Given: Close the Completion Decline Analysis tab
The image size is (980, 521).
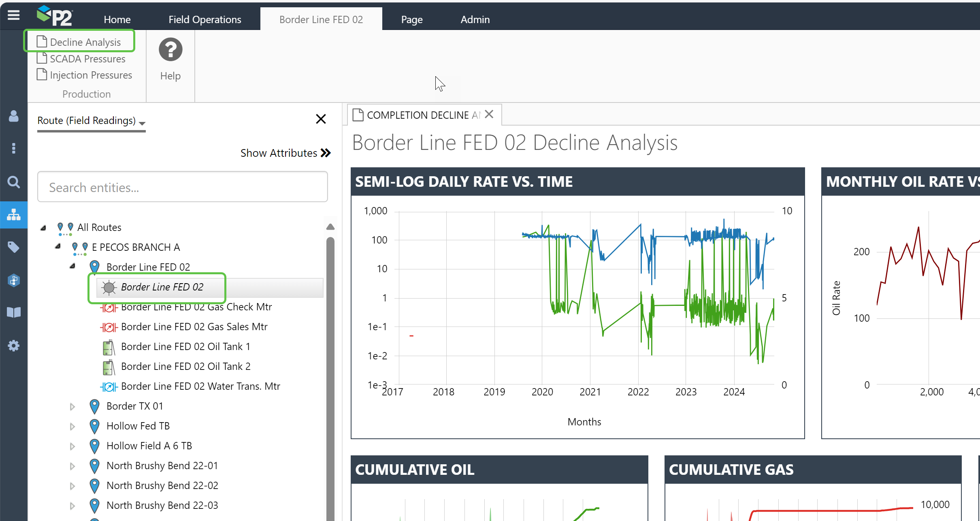Looking at the screenshot, I should (489, 114).
